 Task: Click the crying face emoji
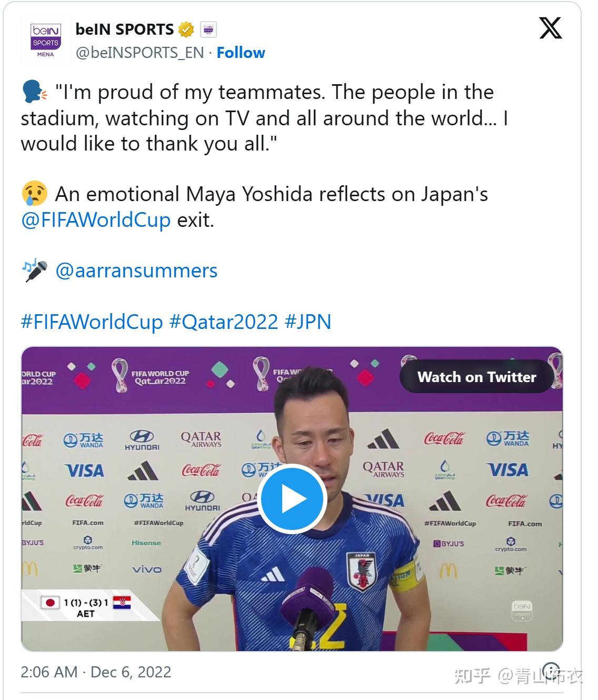pos(35,194)
